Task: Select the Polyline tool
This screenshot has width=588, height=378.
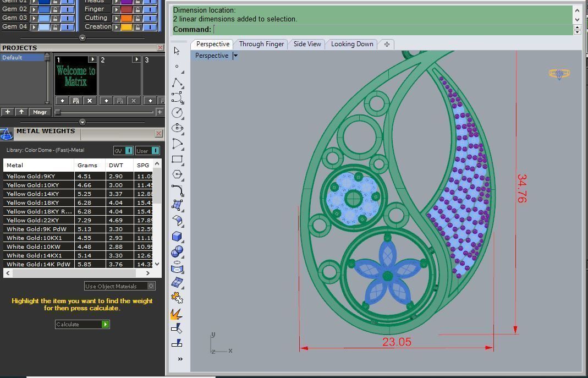Action: pos(177,83)
